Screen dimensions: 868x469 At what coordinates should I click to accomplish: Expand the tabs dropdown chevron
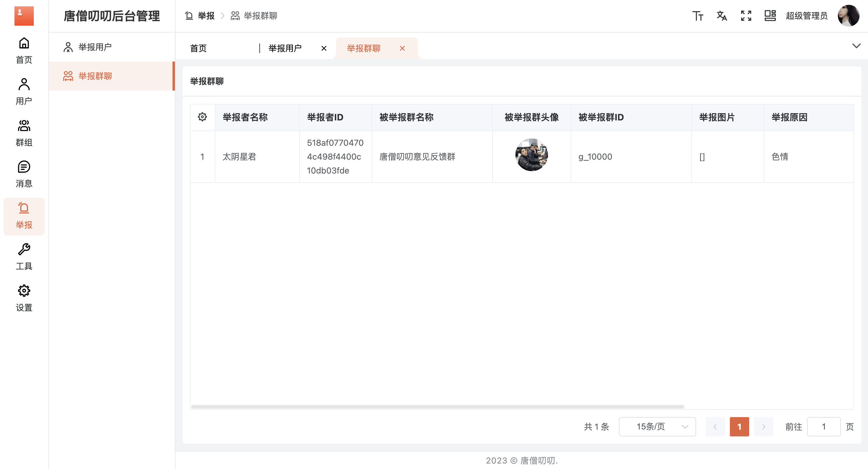pyautogui.click(x=856, y=46)
